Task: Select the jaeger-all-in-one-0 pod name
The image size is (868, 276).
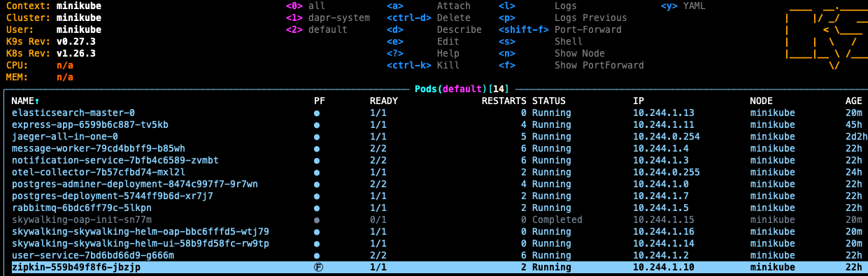Action: coord(65,137)
